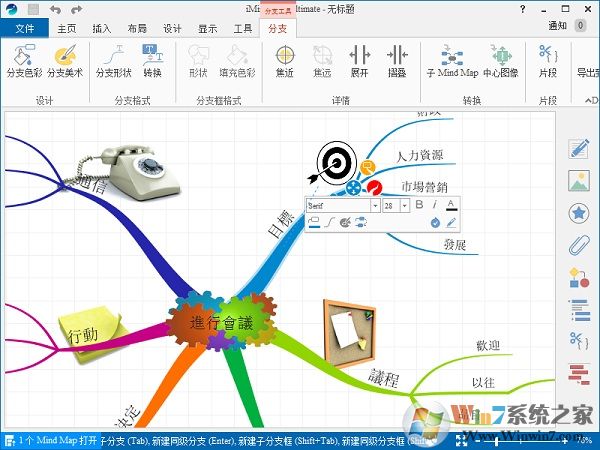This screenshot has width=600, height=450.
Task: Click the 中心图像 central image icon
Action: point(501,61)
